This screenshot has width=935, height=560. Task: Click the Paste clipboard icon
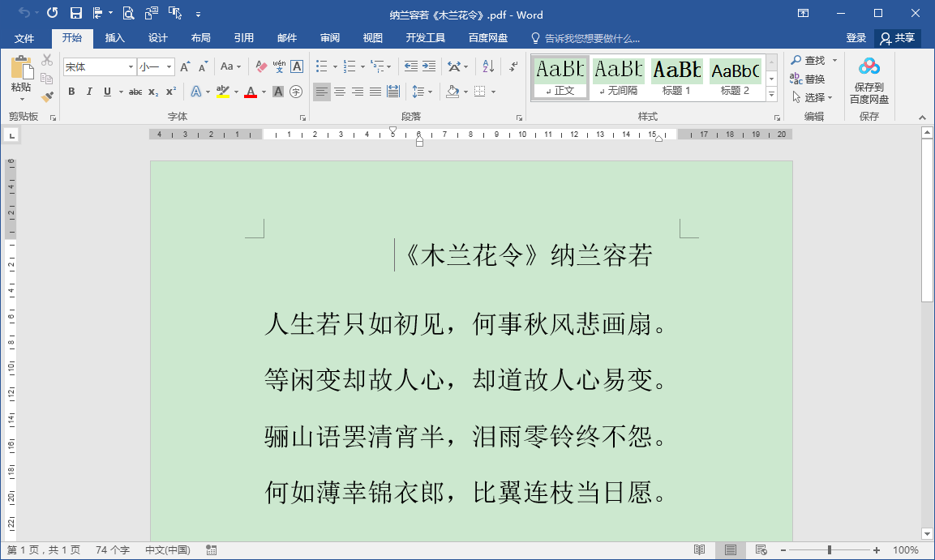pos(22,67)
